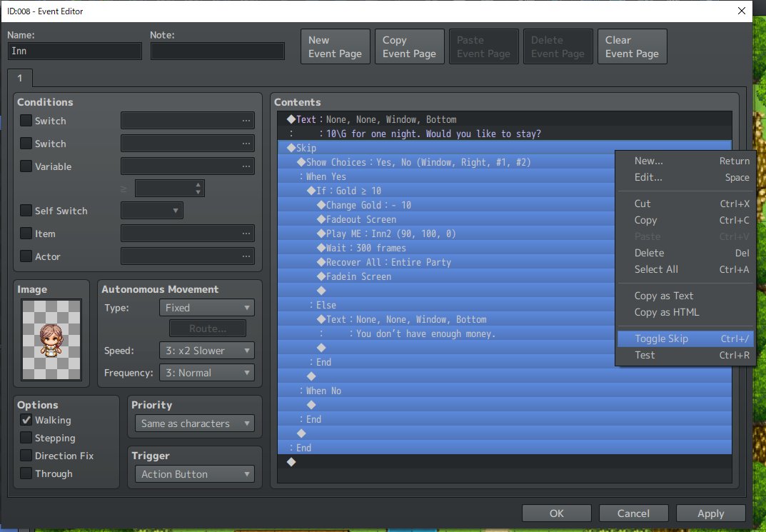Switch to event page tab 1
The height and width of the screenshot is (532, 766).
pyautogui.click(x=20, y=79)
